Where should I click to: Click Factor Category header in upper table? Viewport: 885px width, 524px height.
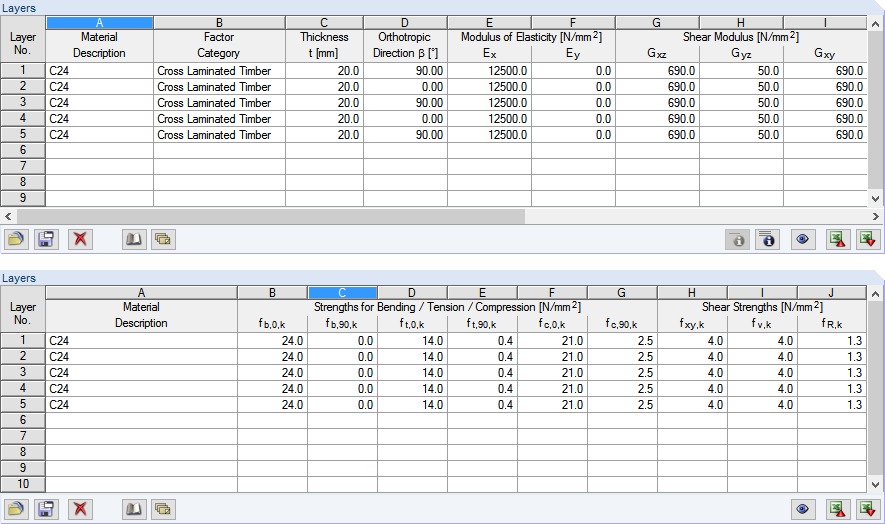[x=219, y=45]
